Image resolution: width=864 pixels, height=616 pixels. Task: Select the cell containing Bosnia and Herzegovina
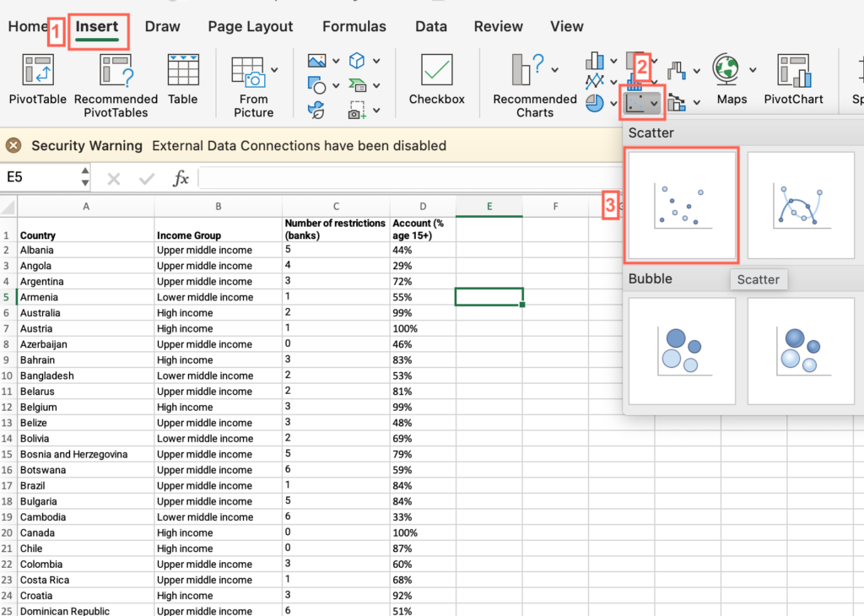pyautogui.click(x=86, y=455)
